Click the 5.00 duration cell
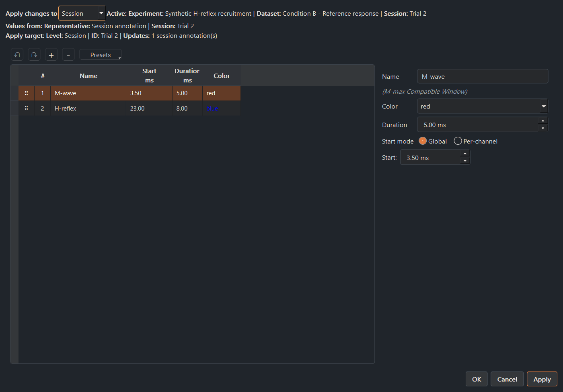This screenshot has height=392, width=563. point(187,93)
